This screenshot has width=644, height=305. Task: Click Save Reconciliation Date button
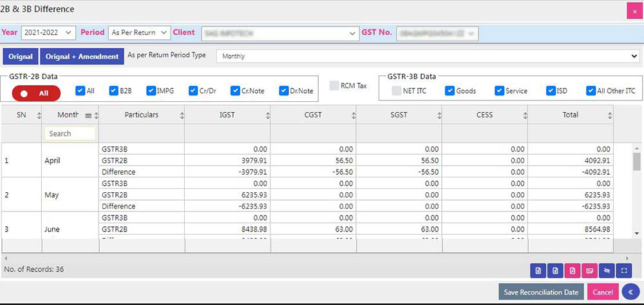click(541, 292)
